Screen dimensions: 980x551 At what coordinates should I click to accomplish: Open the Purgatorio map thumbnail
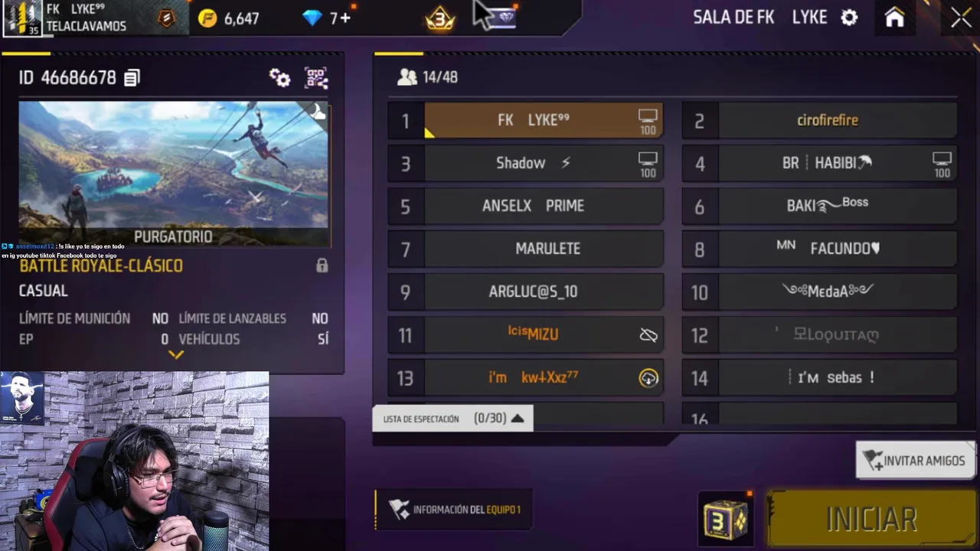(x=175, y=174)
